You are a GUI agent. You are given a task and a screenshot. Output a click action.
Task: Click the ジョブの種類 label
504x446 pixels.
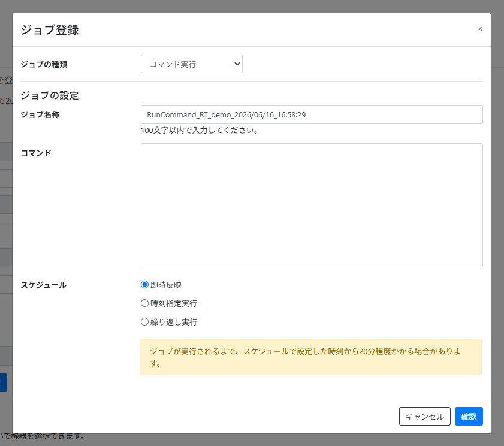tap(44, 64)
